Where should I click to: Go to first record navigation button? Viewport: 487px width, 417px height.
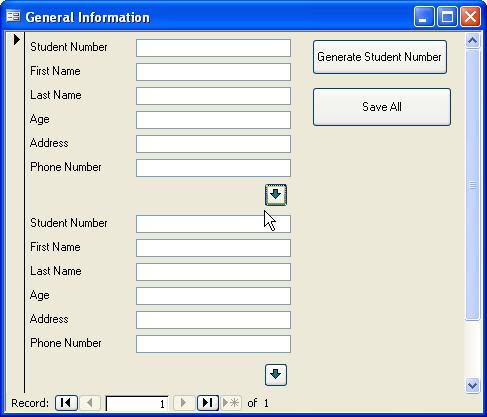(x=66, y=403)
